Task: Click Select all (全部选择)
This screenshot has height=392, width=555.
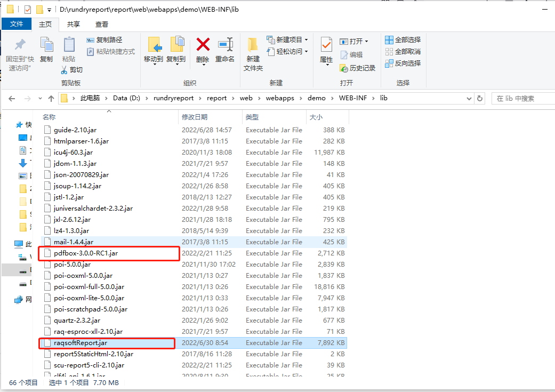Action: (403, 39)
